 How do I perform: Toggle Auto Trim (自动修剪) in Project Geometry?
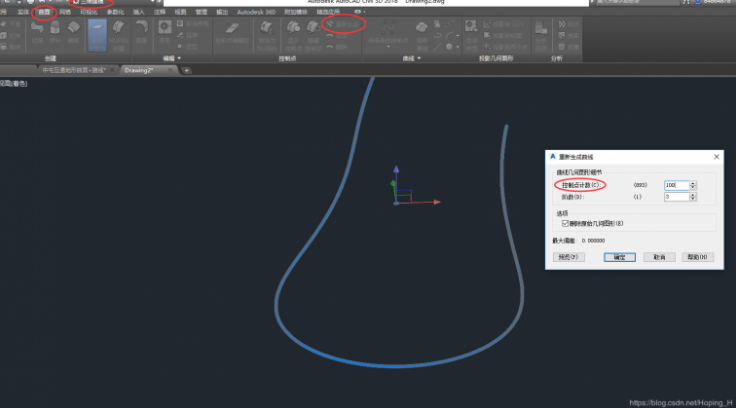click(471, 35)
